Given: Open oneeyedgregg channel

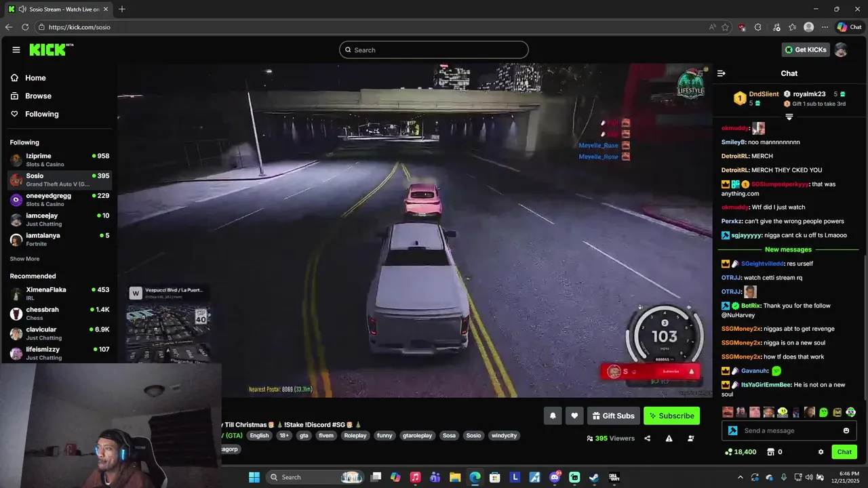Looking at the screenshot, I should pos(60,199).
